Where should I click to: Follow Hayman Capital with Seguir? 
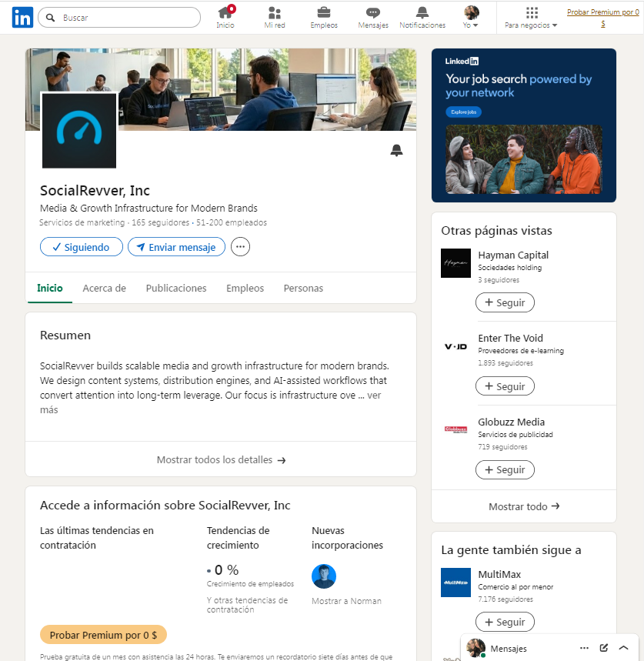(505, 302)
